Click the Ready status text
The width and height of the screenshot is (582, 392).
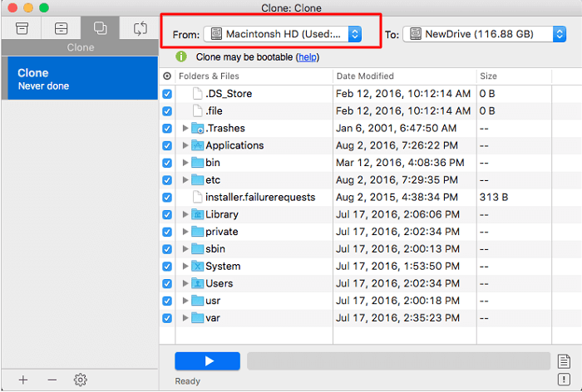pyautogui.click(x=187, y=381)
